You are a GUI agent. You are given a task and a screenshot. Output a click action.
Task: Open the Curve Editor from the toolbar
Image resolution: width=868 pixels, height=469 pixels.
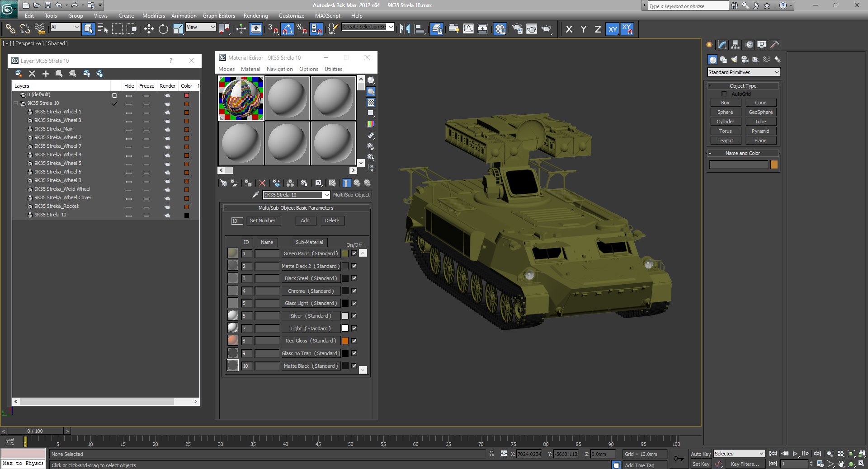pos(468,29)
